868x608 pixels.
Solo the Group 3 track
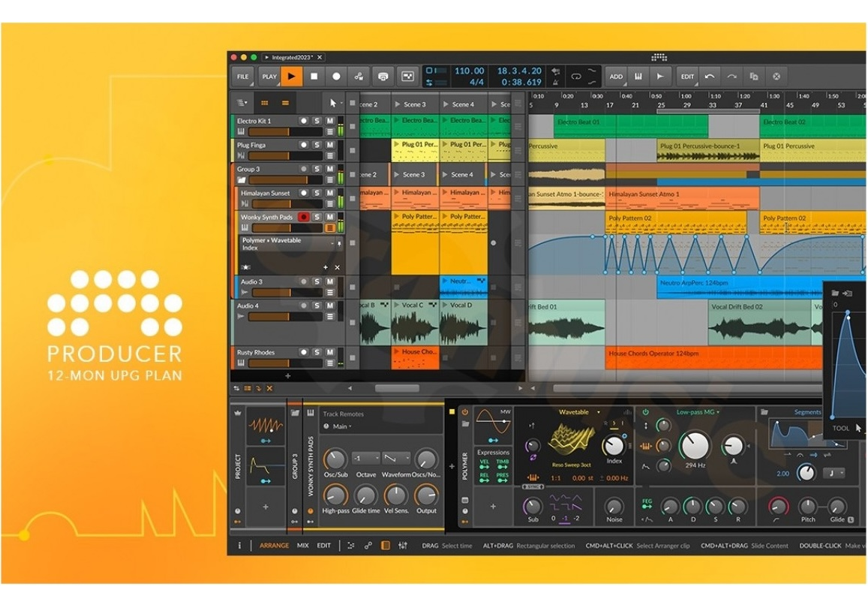[x=317, y=169]
